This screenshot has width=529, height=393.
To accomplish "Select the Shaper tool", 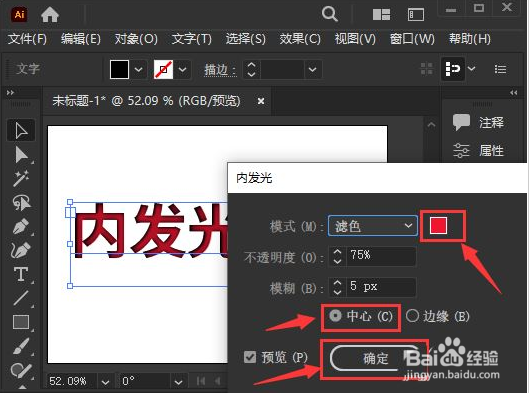I will [21, 370].
